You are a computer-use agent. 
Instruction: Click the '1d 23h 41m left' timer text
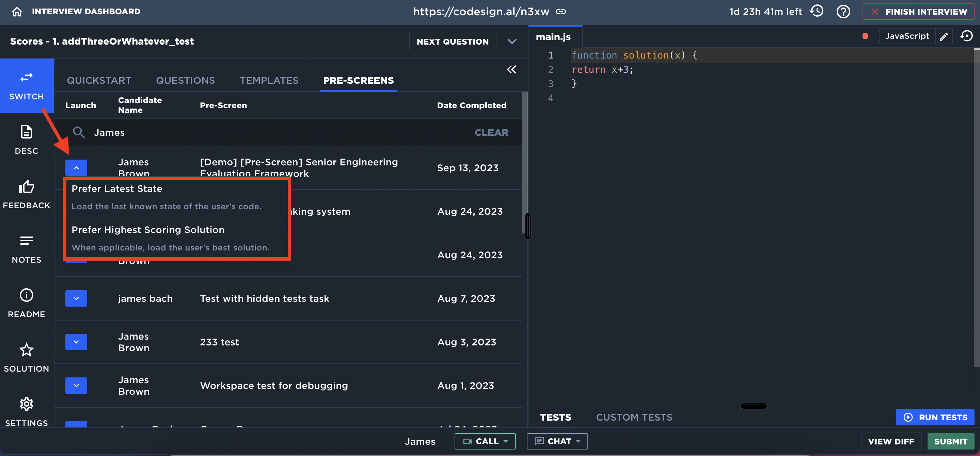point(765,12)
